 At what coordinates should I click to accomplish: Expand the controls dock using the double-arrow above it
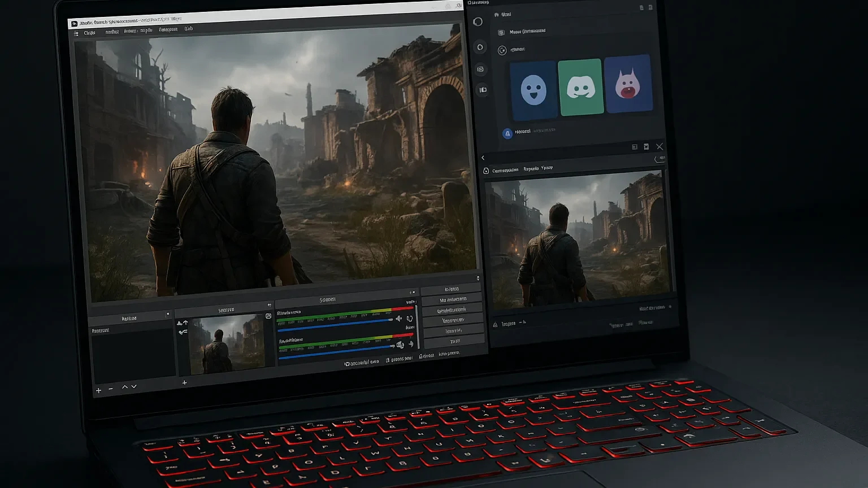coord(478,278)
